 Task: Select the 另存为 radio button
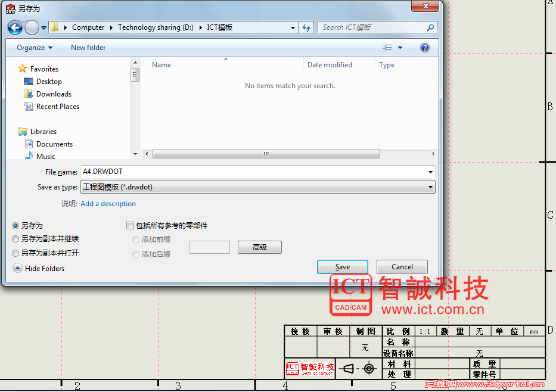pyautogui.click(x=15, y=226)
